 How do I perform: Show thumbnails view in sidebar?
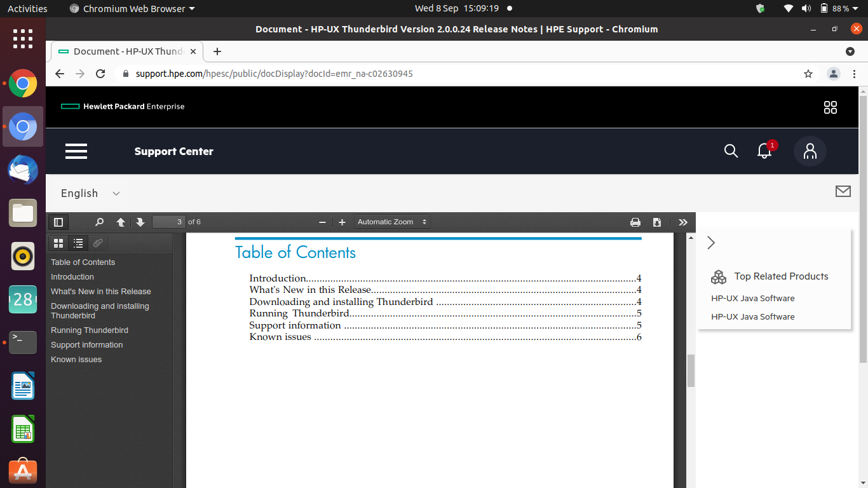pyautogui.click(x=58, y=243)
